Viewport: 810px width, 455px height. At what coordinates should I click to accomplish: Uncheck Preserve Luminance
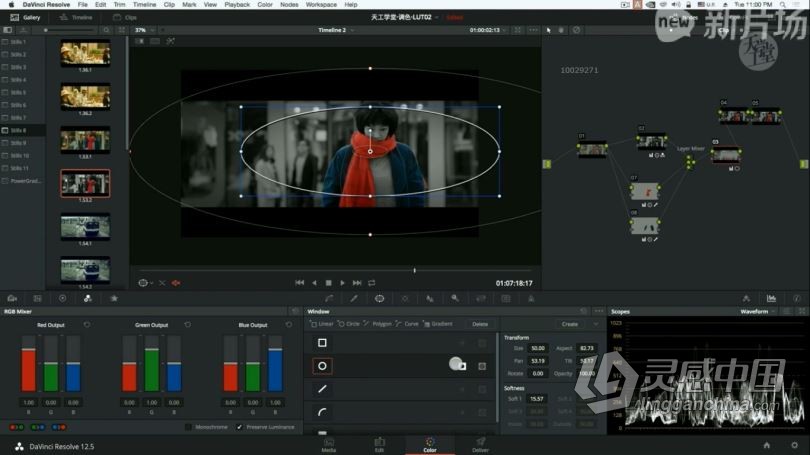[x=239, y=427]
